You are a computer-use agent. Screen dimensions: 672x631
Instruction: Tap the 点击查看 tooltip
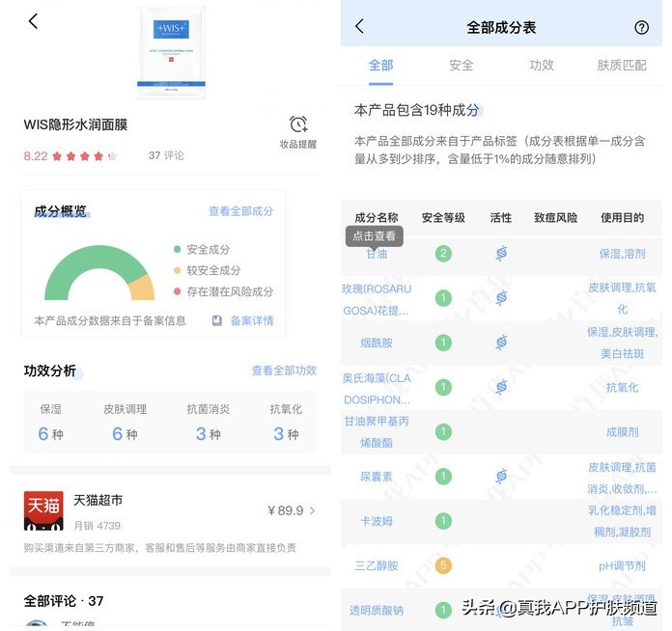(375, 236)
